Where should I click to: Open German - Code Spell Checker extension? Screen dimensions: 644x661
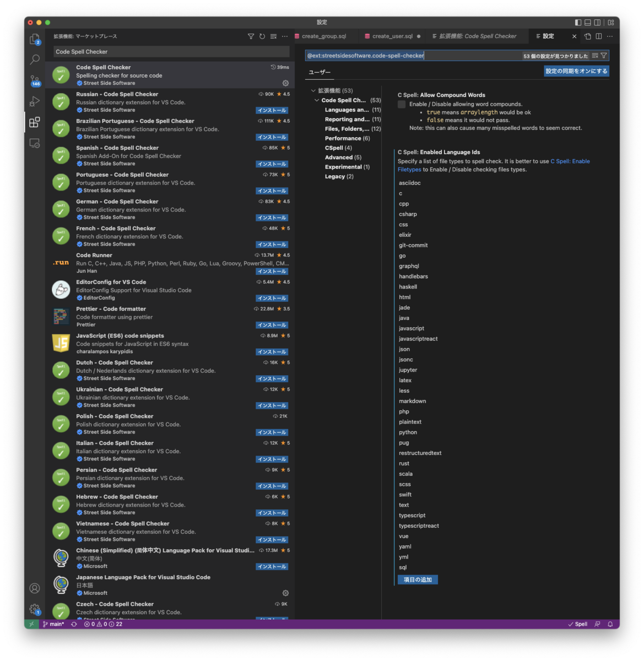[x=170, y=209]
